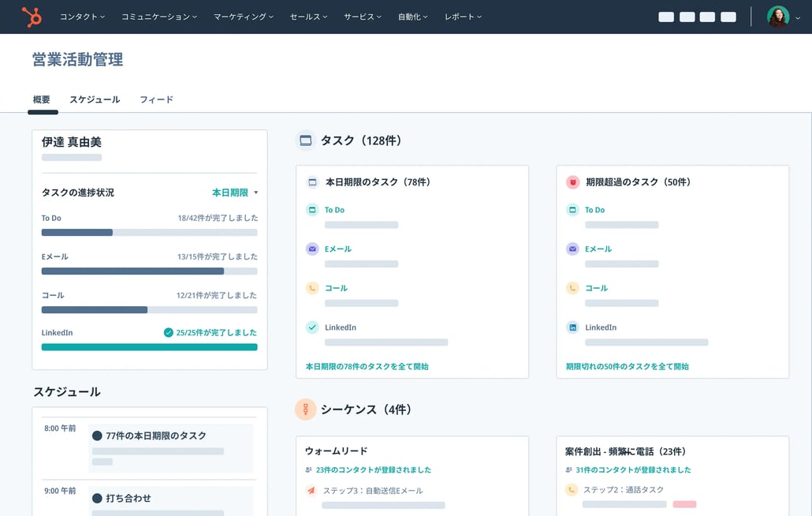Click the HubSpot sprocket logo
Viewport: 812px width, 516px height.
click(32, 17)
